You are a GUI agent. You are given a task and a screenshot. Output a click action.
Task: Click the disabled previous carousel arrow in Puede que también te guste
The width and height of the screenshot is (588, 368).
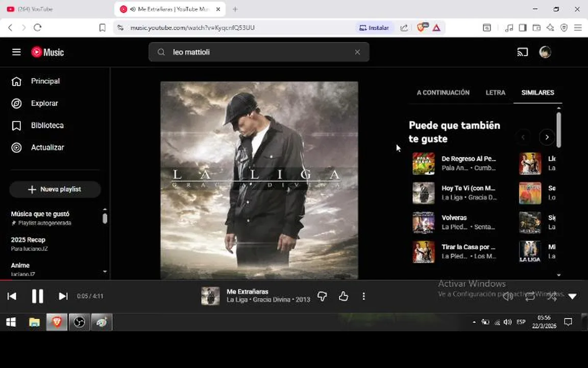point(523,137)
